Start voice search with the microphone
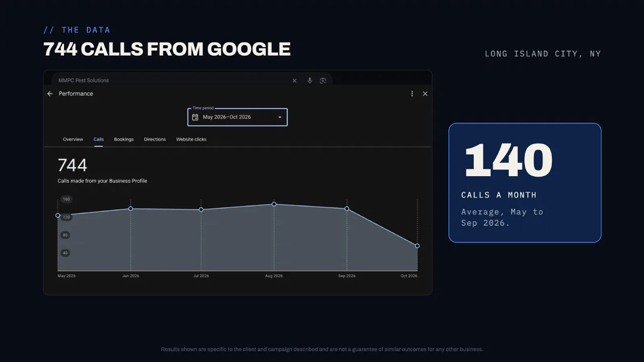 pos(310,80)
